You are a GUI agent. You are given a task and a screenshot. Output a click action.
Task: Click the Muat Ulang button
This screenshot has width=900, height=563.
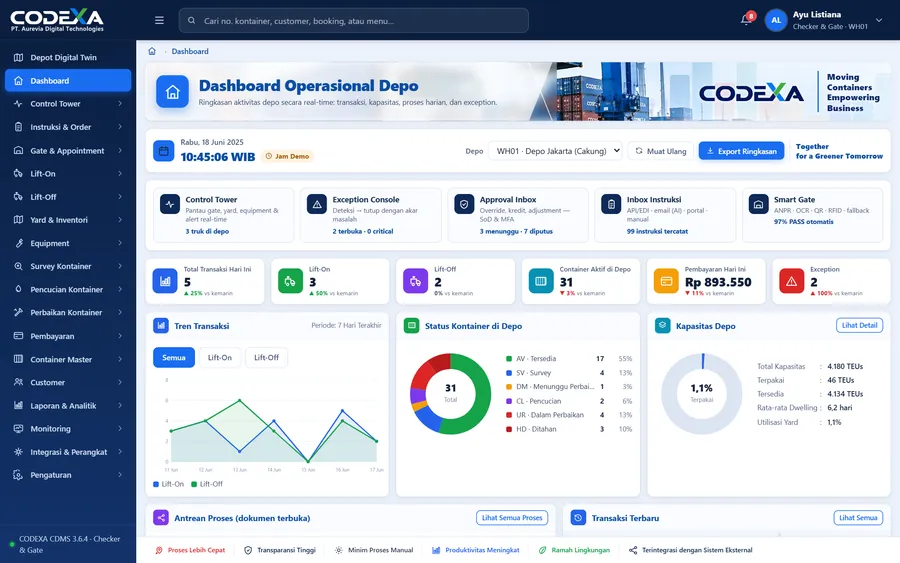(x=661, y=151)
